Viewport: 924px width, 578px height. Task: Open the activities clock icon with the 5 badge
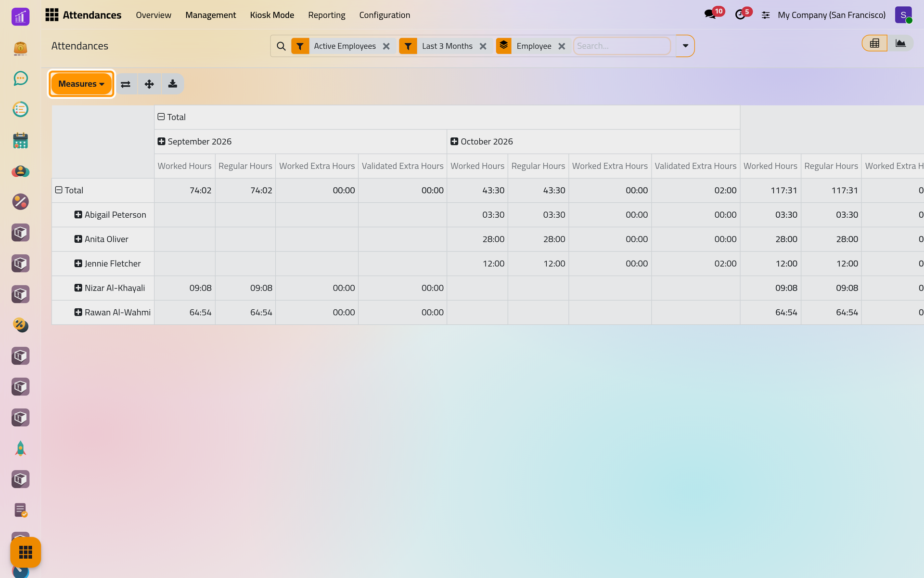(740, 15)
